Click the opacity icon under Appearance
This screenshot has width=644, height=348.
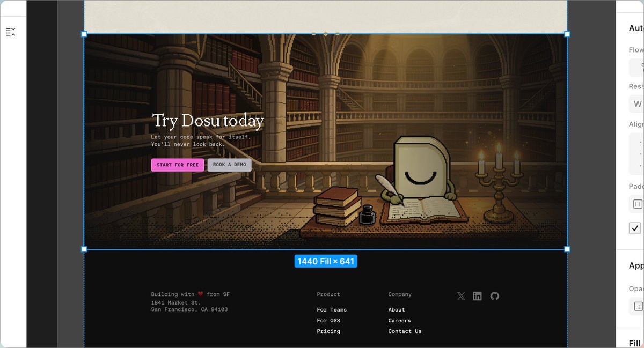pos(638,306)
